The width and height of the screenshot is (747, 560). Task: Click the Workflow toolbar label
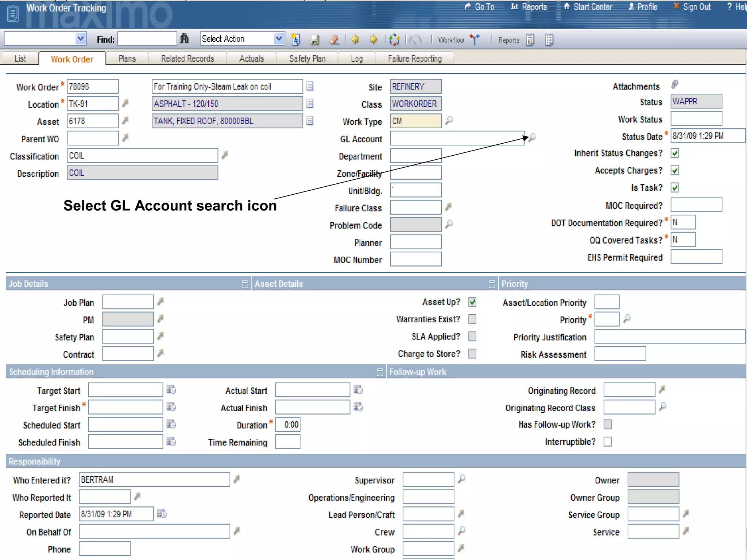pyautogui.click(x=451, y=40)
